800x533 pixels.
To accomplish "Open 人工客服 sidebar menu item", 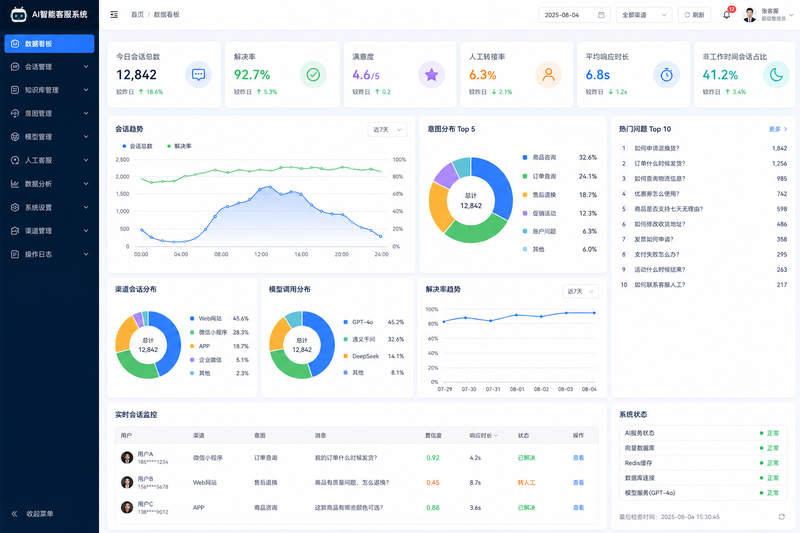I will point(49,160).
